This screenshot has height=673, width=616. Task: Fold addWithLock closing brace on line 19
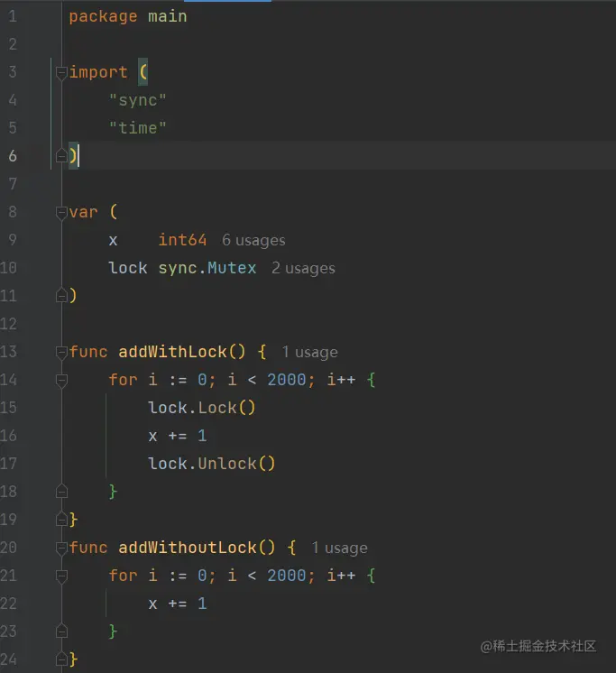tap(61, 520)
